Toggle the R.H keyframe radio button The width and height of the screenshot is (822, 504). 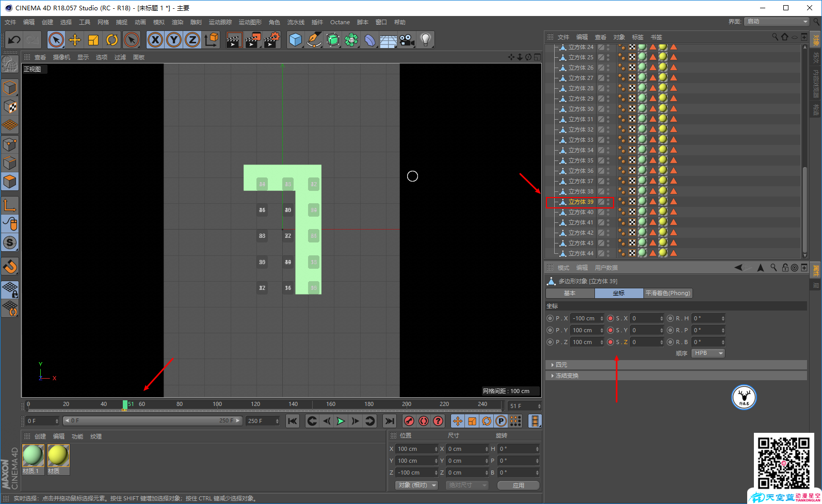point(670,318)
